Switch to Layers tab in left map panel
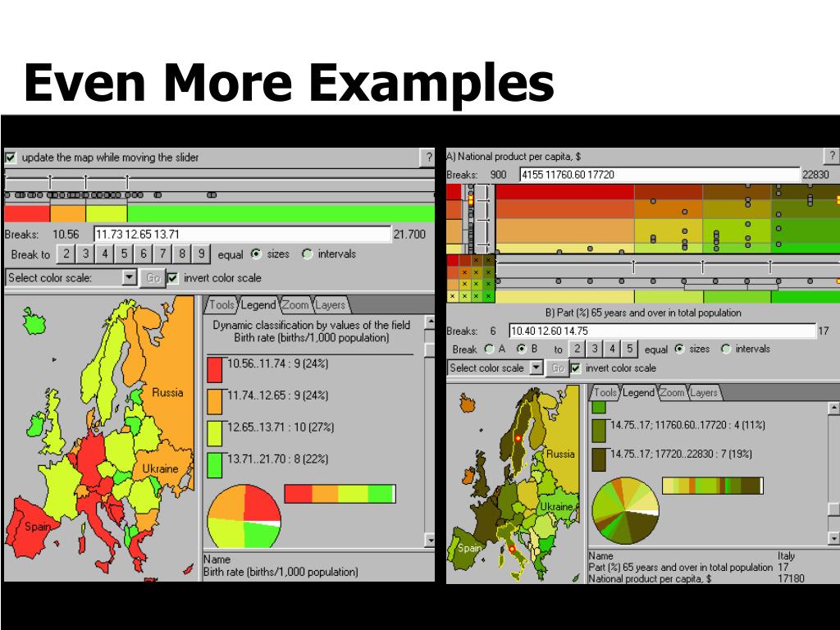 [x=330, y=305]
